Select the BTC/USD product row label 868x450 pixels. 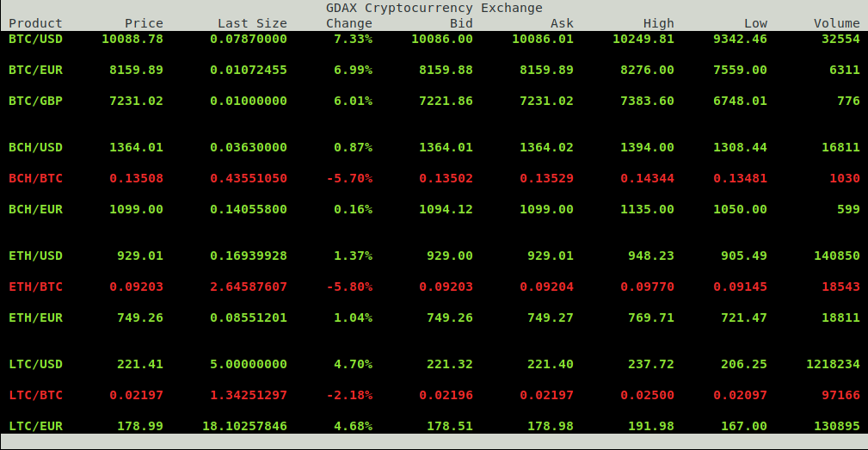(x=35, y=39)
